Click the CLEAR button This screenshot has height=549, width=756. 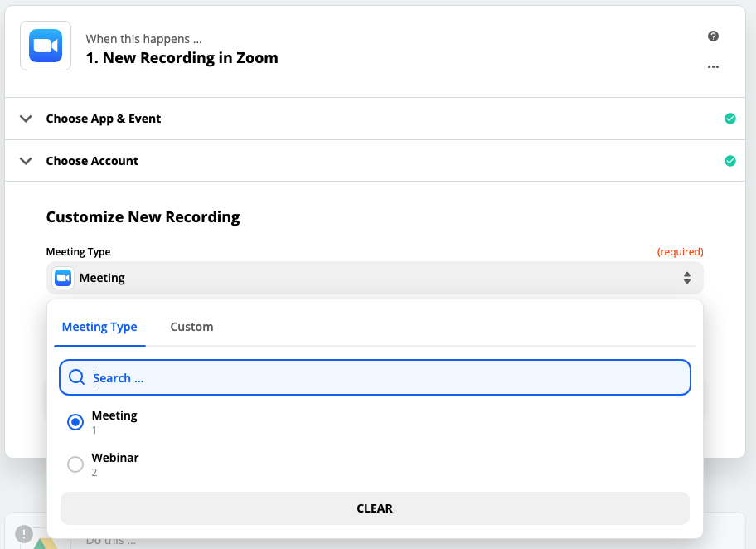(375, 508)
